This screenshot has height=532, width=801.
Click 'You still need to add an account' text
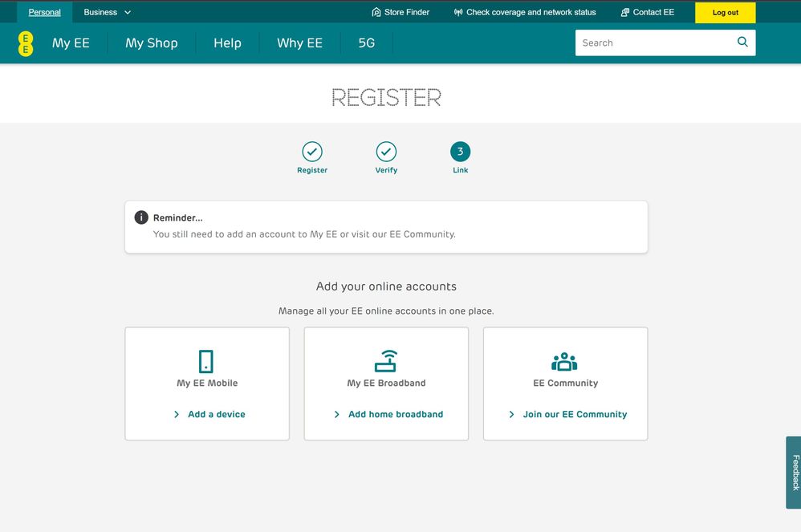click(x=304, y=234)
